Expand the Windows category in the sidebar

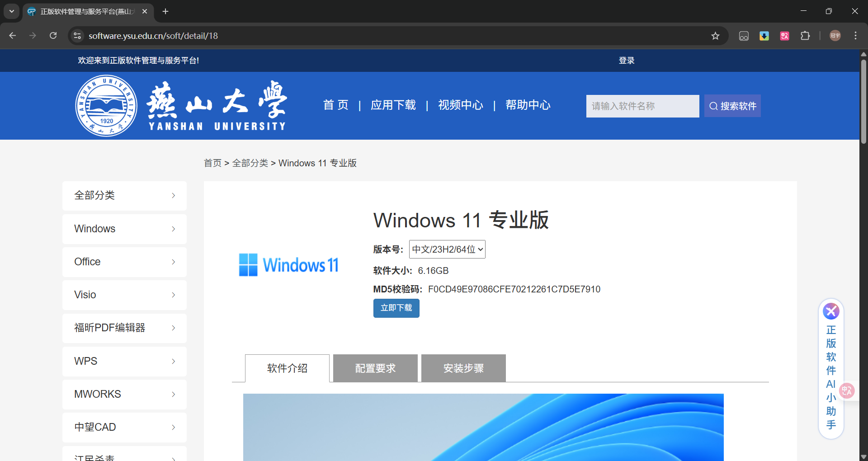point(124,229)
